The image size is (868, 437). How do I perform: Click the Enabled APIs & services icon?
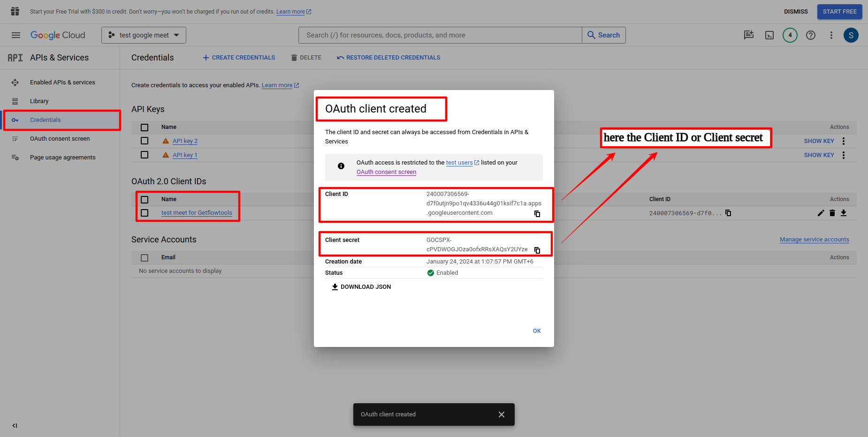click(x=15, y=83)
